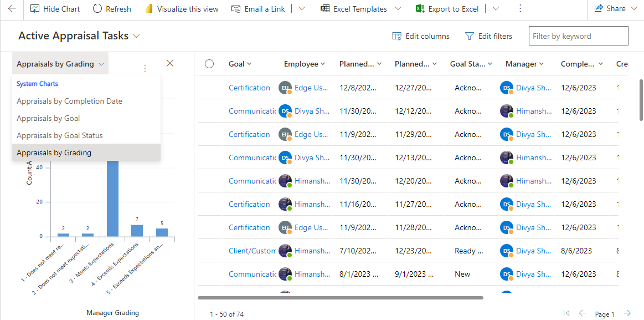Toggle the select-all rows circle
Image resolution: width=644 pixels, height=320 pixels.
(209, 64)
